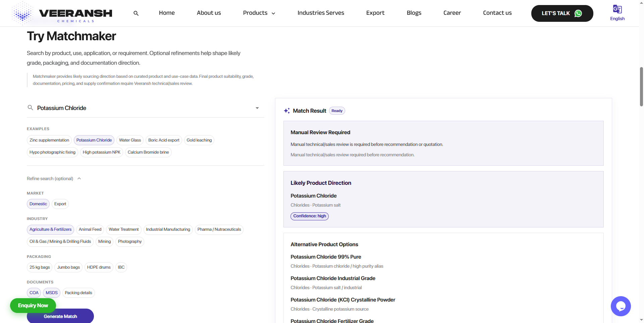Click the page vertical scrollbar thumb
Image resolution: width=644 pixels, height=323 pixels.
(641, 87)
